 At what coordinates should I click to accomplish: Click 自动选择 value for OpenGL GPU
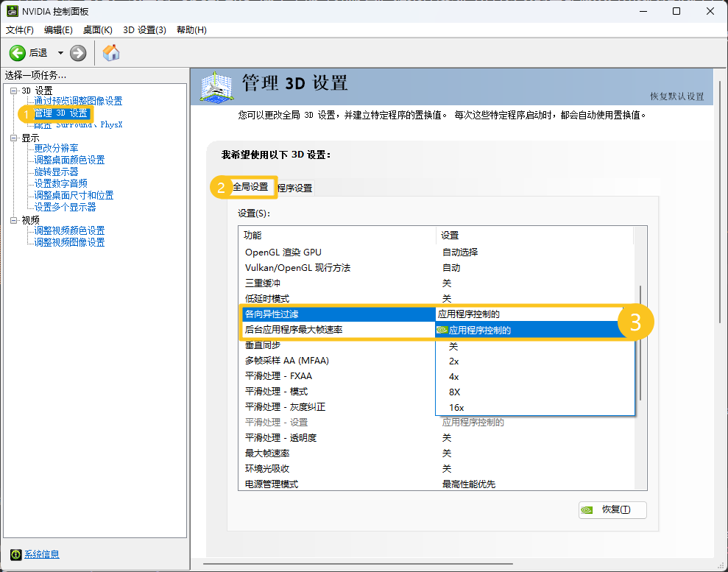coord(460,252)
